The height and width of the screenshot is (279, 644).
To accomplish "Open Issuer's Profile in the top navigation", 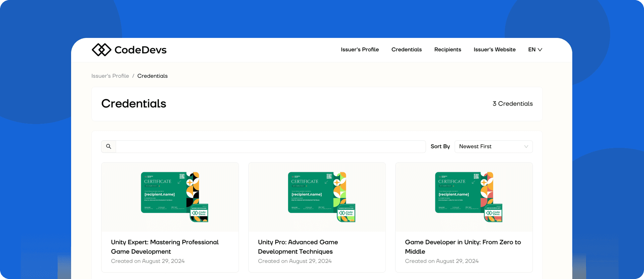I will click(360, 50).
